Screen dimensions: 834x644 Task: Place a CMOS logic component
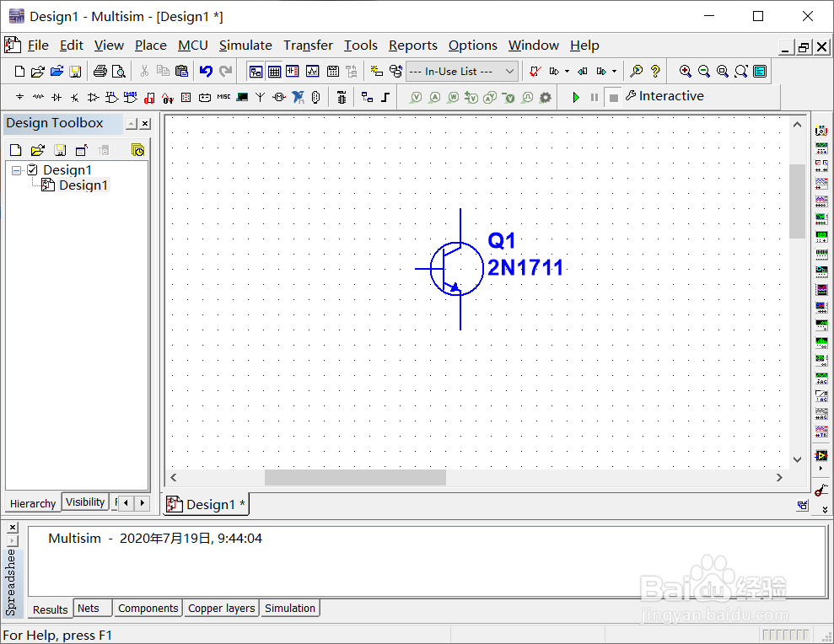pyautogui.click(x=131, y=97)
